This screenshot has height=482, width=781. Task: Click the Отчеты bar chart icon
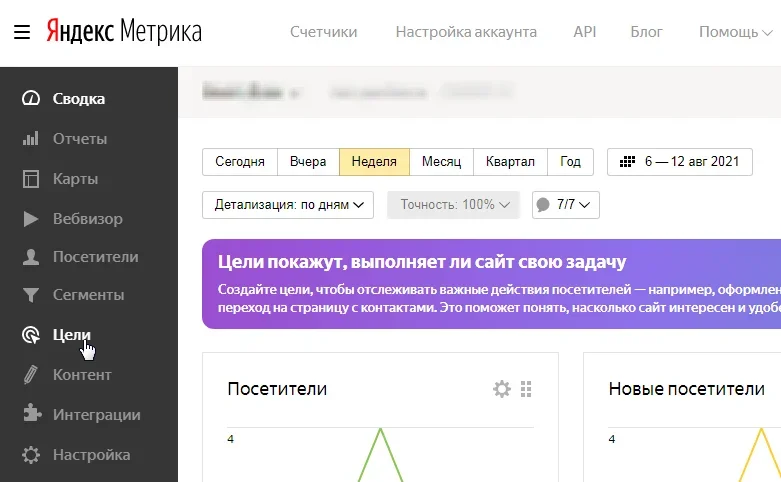(31, 138)
